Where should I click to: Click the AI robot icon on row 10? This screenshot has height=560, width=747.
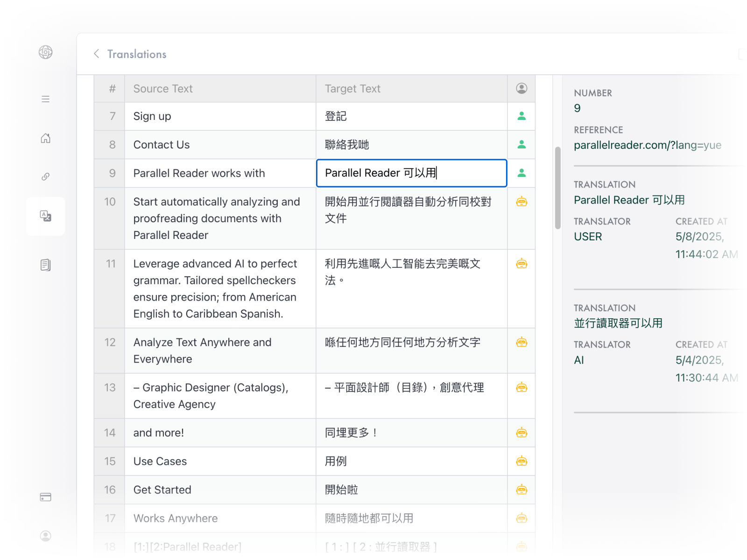[x=521, y=202]
